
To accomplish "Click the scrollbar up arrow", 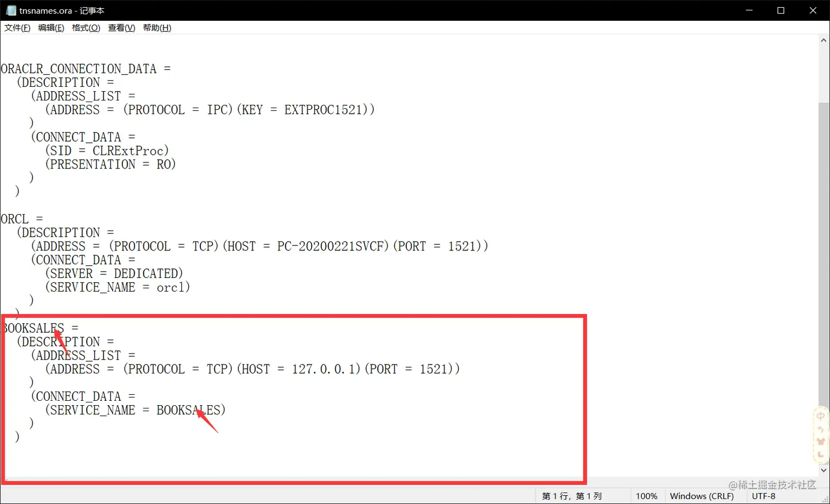I will [x=823, y=40].
